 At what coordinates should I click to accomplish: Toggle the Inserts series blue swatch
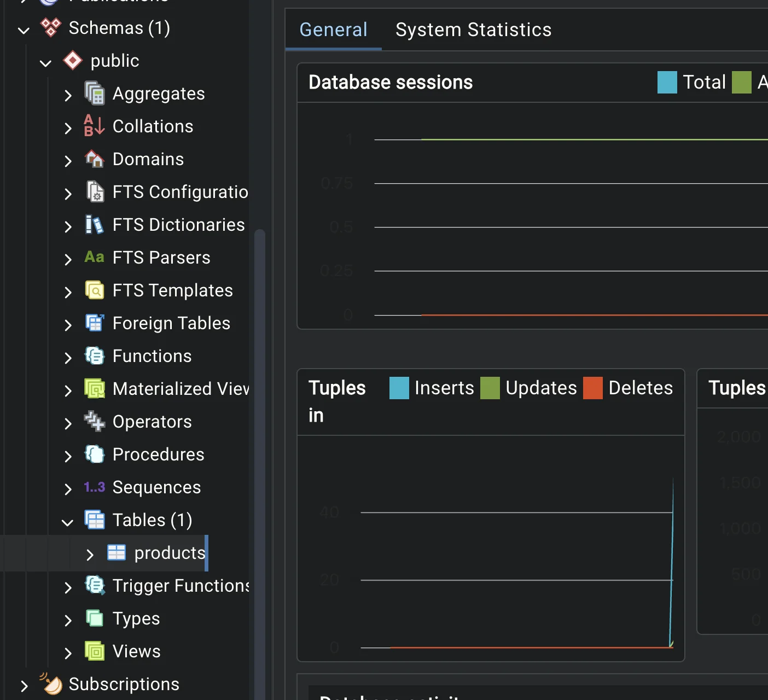pos(399,388)
